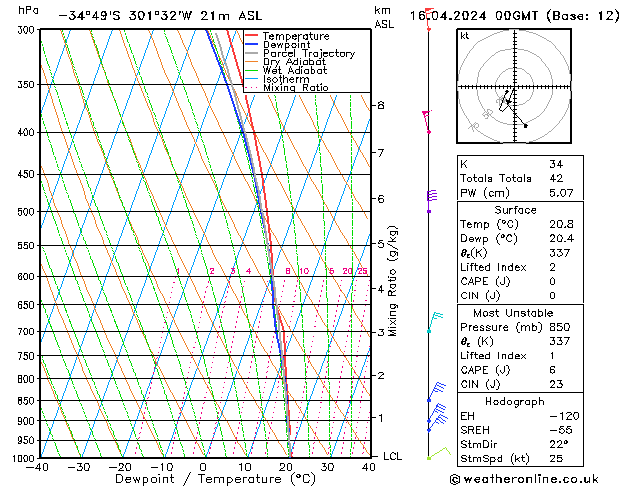Viewport: 629px width, 486px height.
Task: Click the cyan wind barb at 700 hPa
Action: click(x=435, y=322)
